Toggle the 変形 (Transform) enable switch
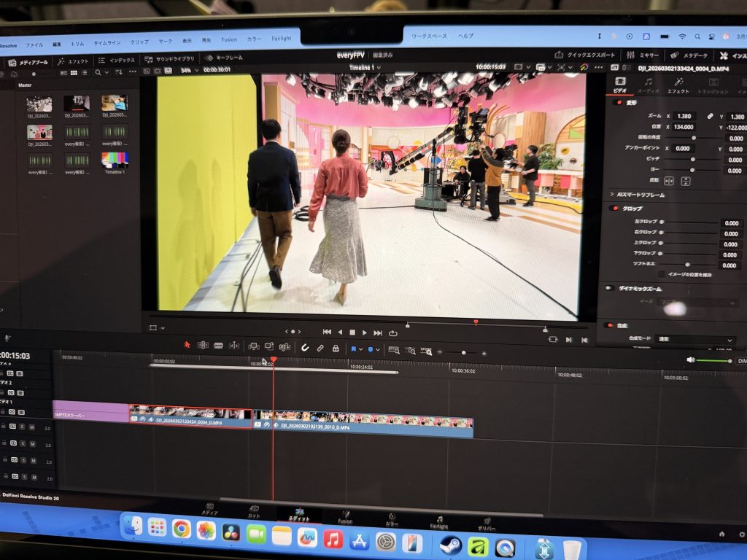Screen dimensions: 747x560 point(618,102)
